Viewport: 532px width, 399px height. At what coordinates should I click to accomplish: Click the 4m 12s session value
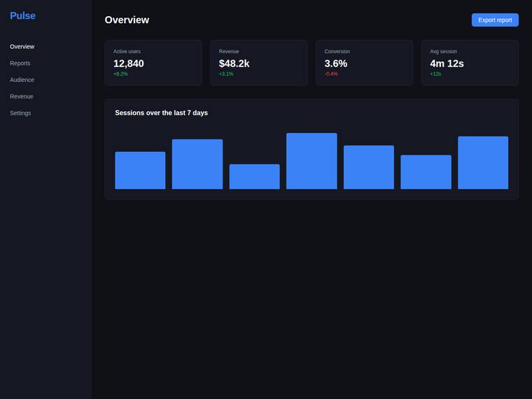click(447, 64)
